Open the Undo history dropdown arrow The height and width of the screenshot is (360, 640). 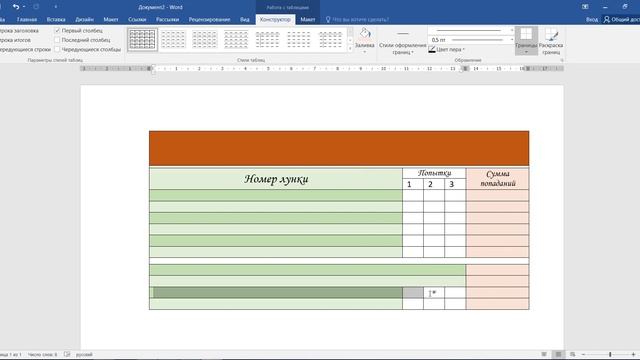click(x=24, y=7)
